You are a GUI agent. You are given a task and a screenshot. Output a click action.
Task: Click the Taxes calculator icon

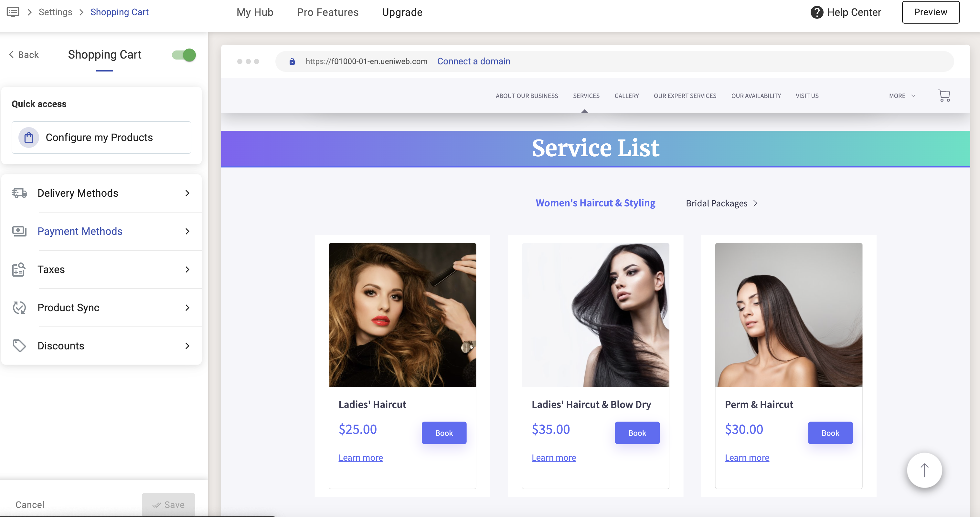coord(19,269)
